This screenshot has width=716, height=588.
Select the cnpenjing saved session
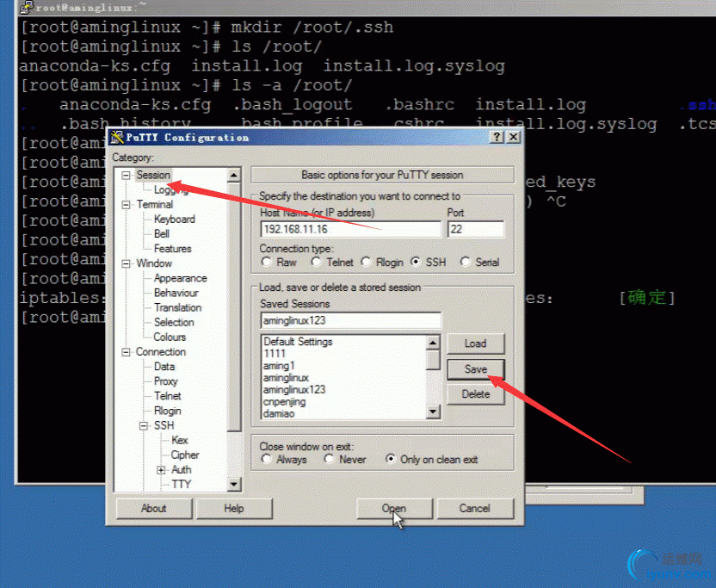(x=285, y=401)
